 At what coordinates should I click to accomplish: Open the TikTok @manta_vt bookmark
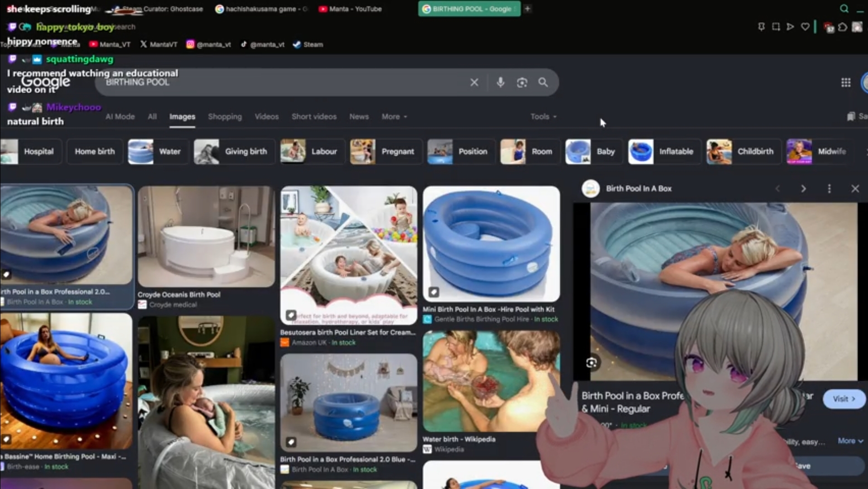(262, 44)
